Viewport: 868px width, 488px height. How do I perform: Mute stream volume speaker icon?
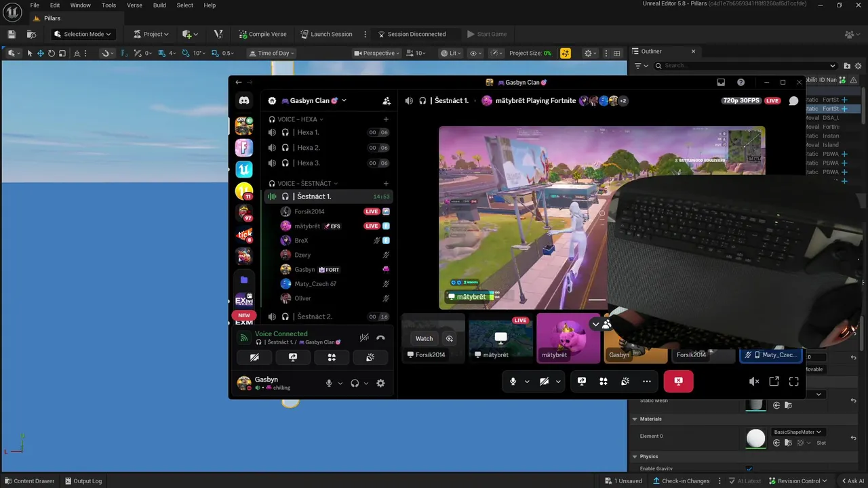pos(754,382)
